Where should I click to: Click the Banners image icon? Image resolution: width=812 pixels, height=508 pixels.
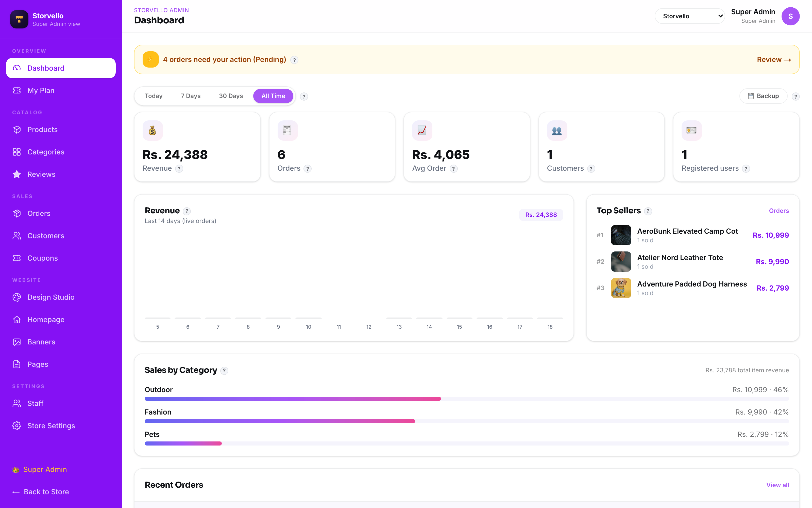click(17, 342)
